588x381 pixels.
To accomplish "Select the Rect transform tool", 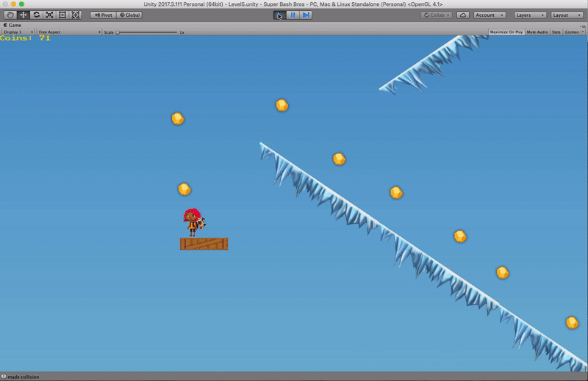I will point(62,15).
